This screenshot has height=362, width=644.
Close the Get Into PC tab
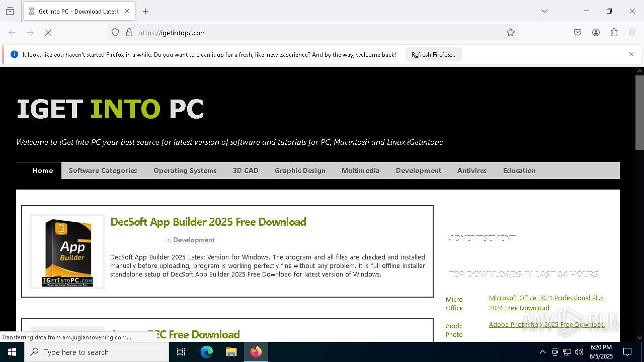click(127, 11)
